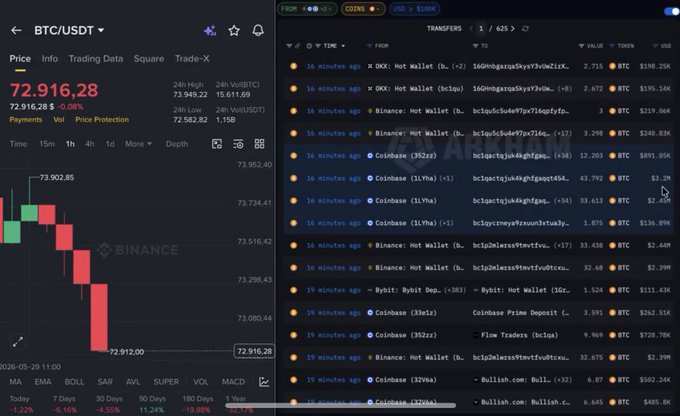The height and width of the screenshot is (416, 680).
Task: Toggle the blue switch at top right
Action: [672, 11]
